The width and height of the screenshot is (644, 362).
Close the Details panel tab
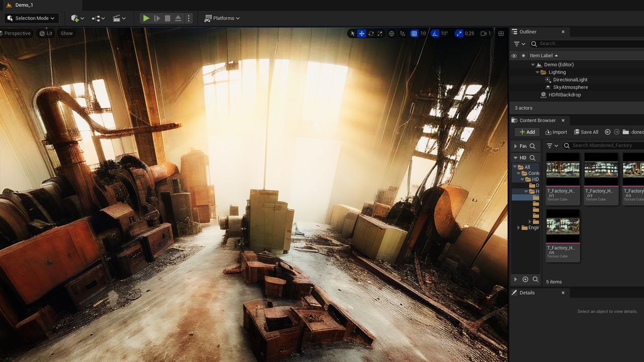click(563, 293)
